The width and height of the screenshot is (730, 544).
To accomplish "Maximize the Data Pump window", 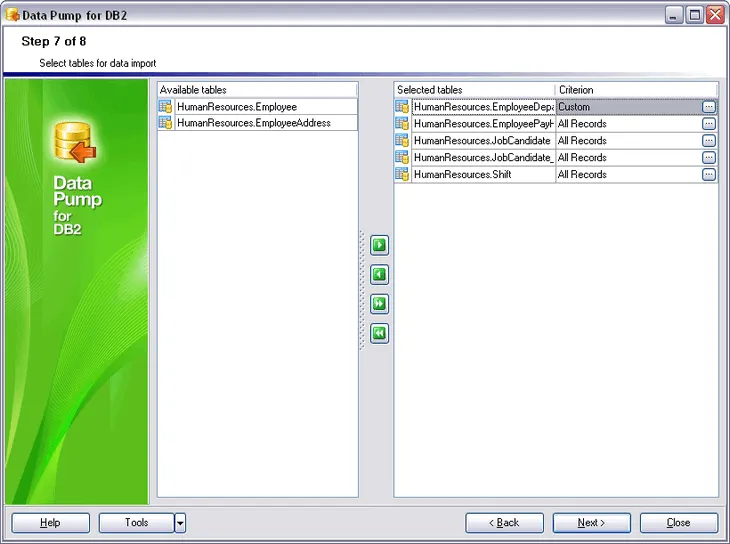I will point(694,15).
